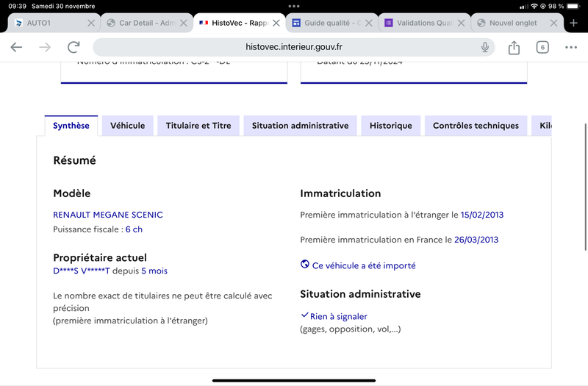This screenshot has width=588, height=386.
Task: Close the Car Detail tab
Action: click(x=183, y=23)
